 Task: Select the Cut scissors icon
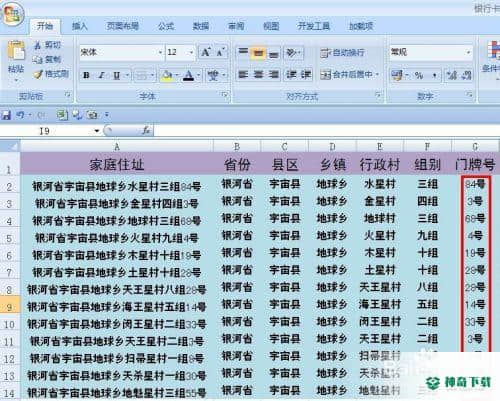coord(38,45)
